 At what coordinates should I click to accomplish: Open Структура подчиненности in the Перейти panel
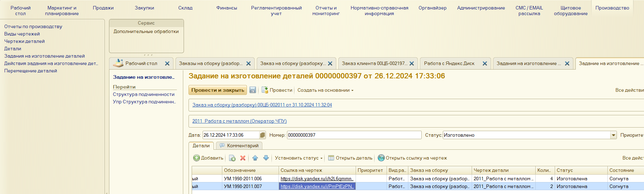click(x=144, y=94)
